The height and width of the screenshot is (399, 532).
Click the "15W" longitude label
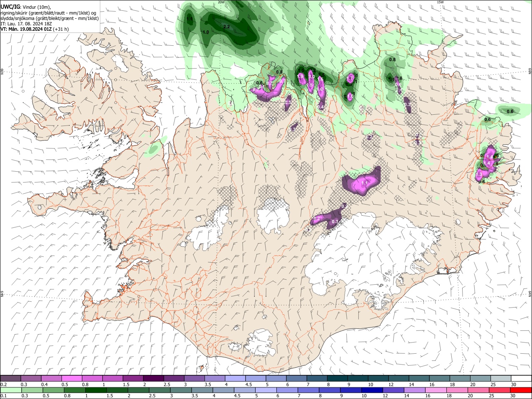pos(440,2)
